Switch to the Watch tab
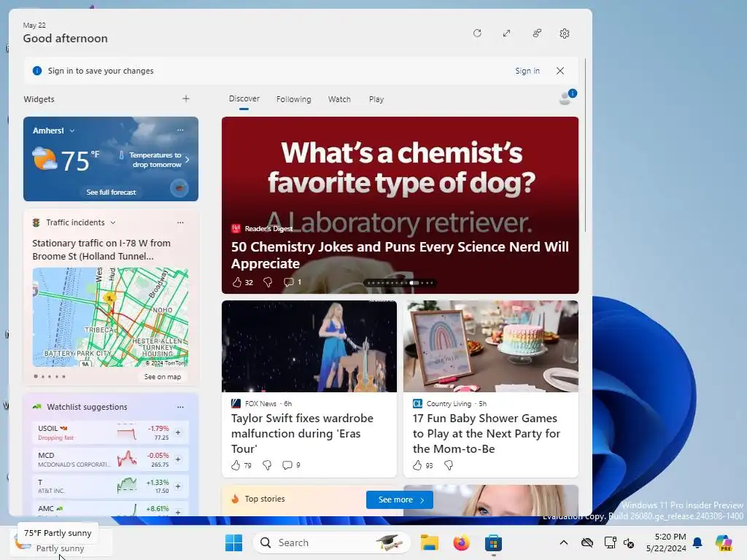 point(339,99)
